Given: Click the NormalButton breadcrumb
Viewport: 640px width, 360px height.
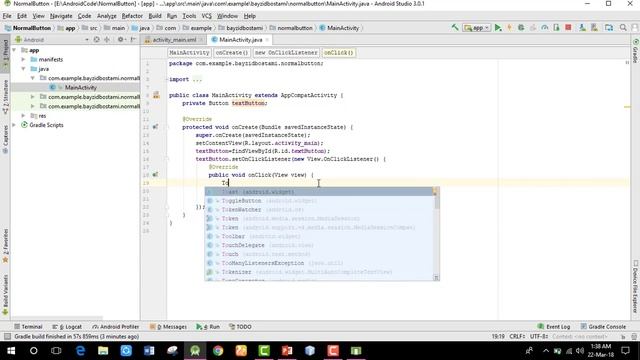Looking at the screenshot, I should (28, 28).
